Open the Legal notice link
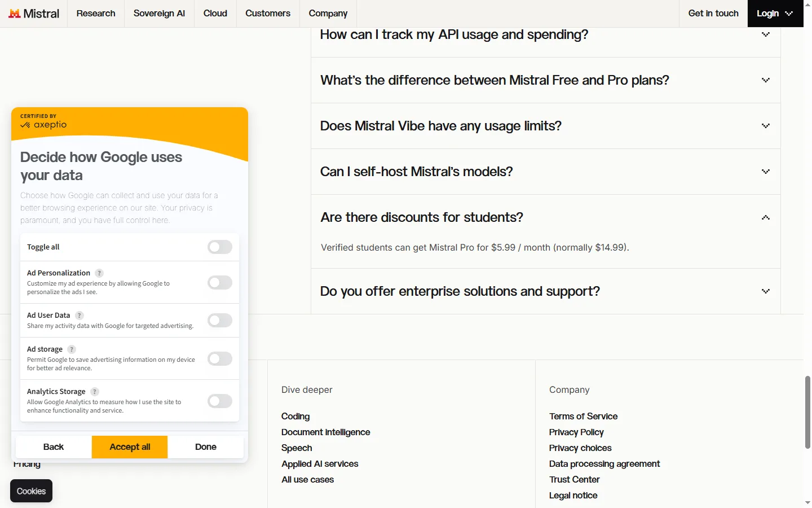The width and height of the screenshot is (812, 508). (x=573, y=496)
